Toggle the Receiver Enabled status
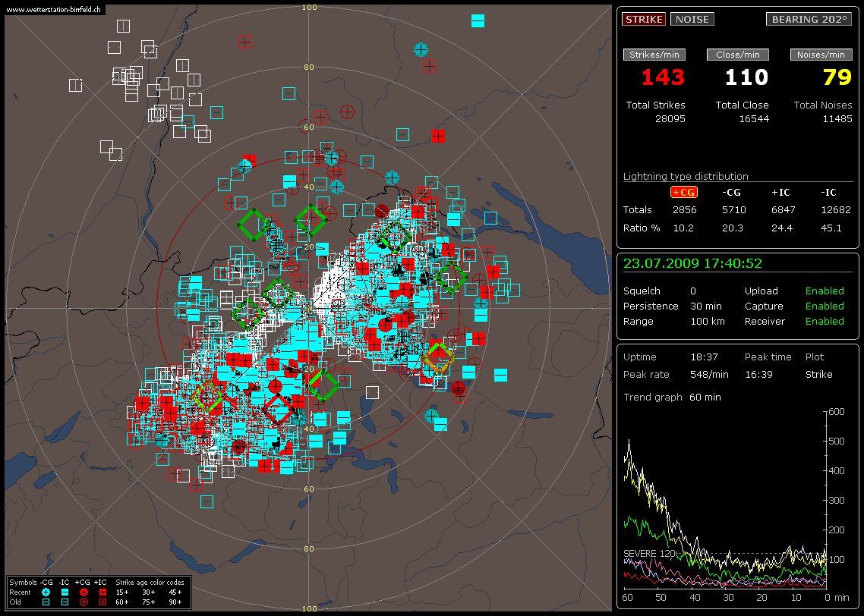Screen dimensions: 864x616 pyautogui.click(x=824, y=321)
